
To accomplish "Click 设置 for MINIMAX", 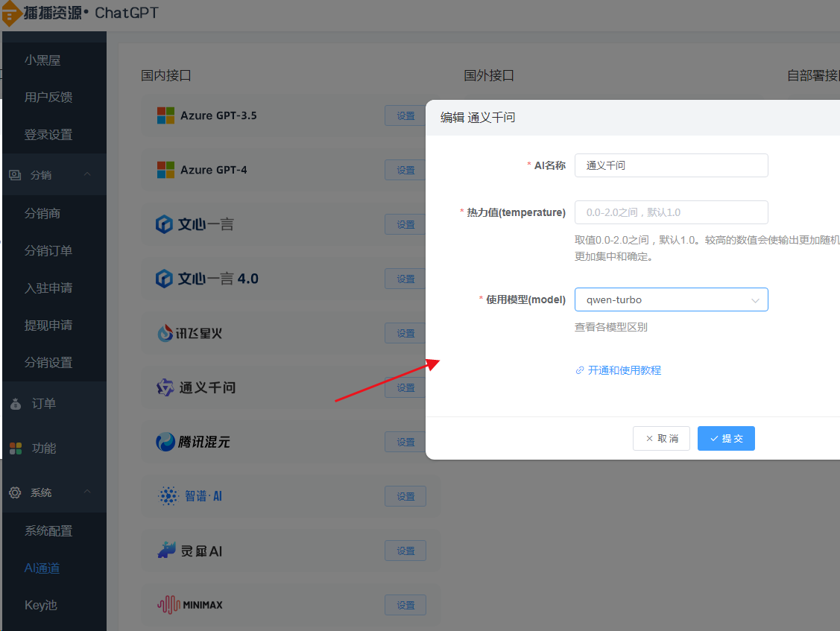I will coord(405,605).
